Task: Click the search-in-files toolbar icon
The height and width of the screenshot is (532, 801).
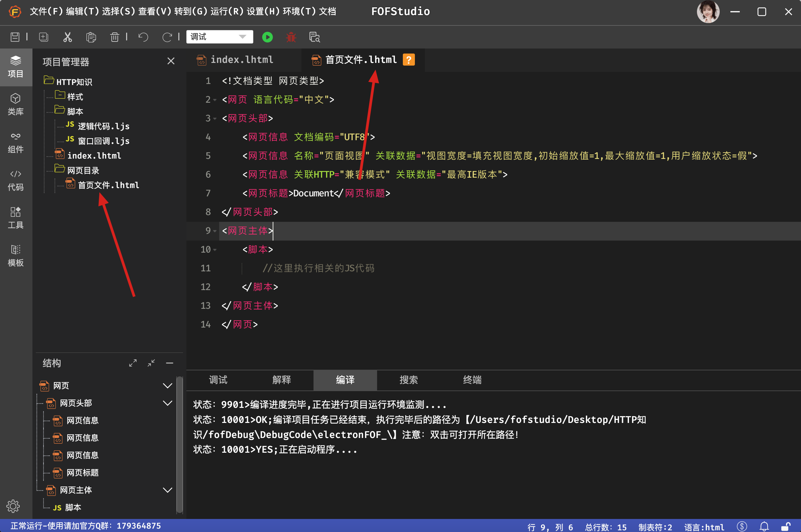Action: coord(315,37)
